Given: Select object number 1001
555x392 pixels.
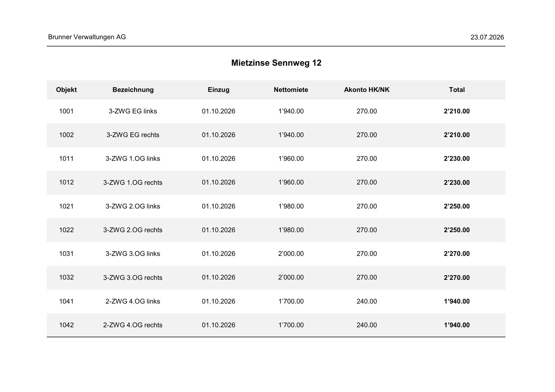Looking at the screenshot, I should pyautogui.click(x=66, y=111).
